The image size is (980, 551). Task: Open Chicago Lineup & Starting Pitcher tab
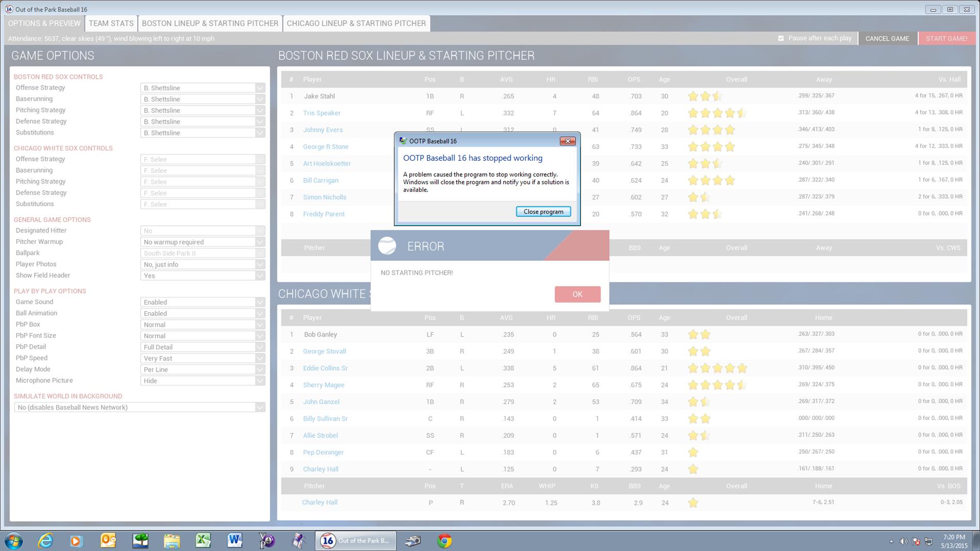(356, 23)
